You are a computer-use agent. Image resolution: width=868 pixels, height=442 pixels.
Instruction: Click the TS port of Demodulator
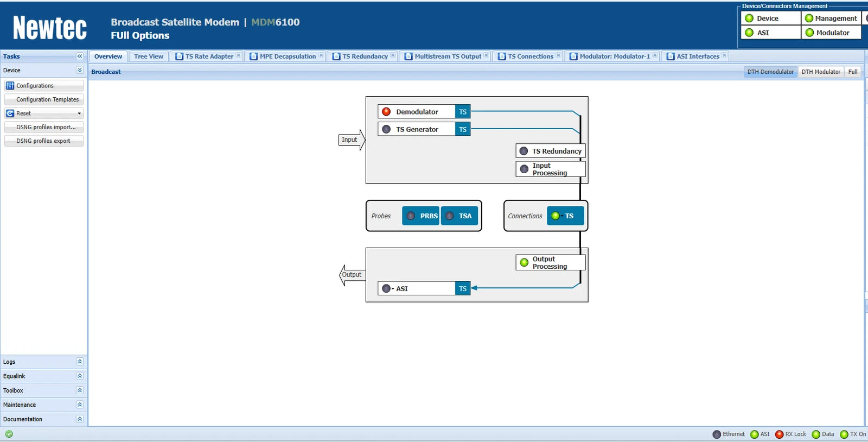point(463,112)
